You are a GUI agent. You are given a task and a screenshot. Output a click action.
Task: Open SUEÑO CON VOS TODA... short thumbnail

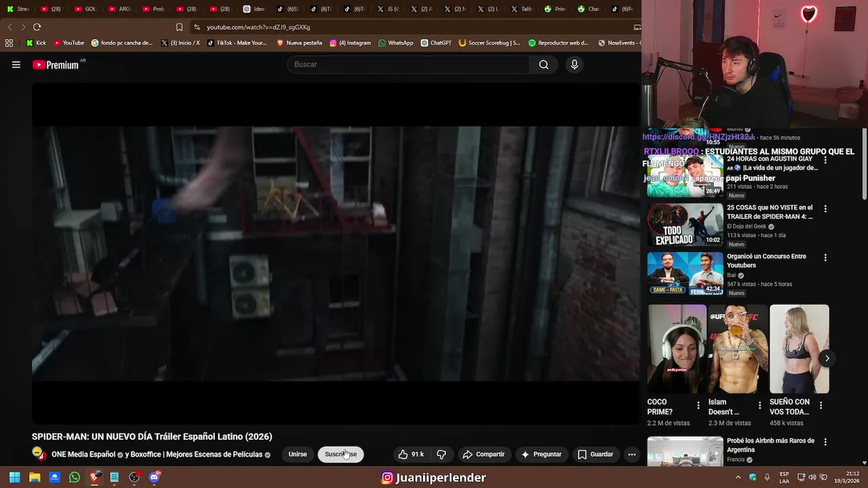tap(799, 349)
